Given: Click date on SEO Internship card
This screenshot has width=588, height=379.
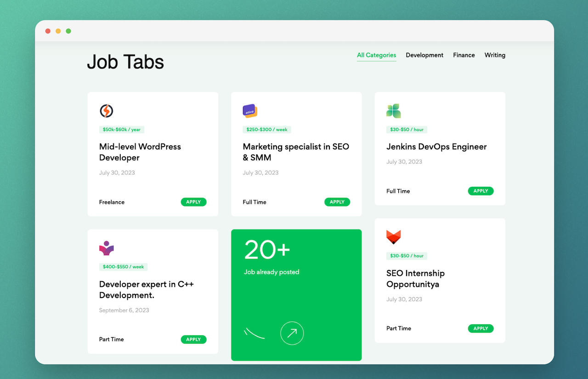Looking at the screenshot, I should 404,299.
